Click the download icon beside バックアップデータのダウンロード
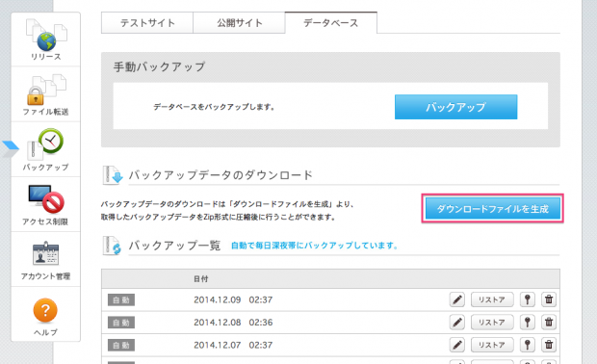This screenshot has height=364, width=597. pos(113,175)
